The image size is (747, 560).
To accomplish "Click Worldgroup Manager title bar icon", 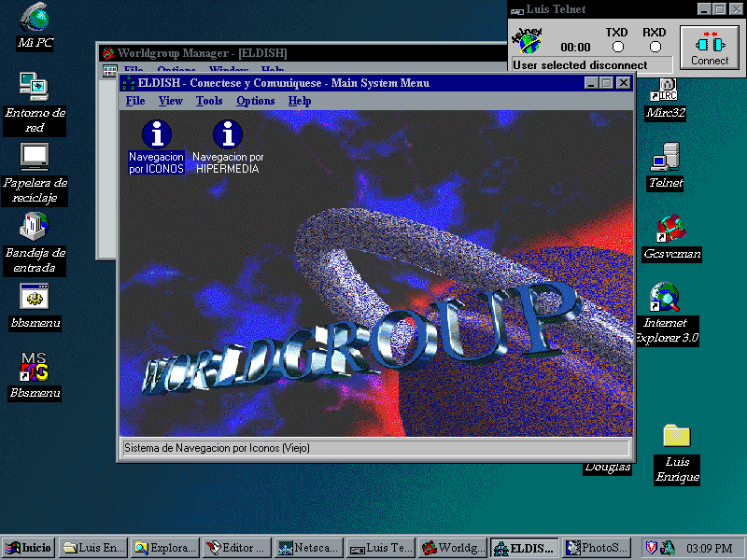I will point(108,53).
